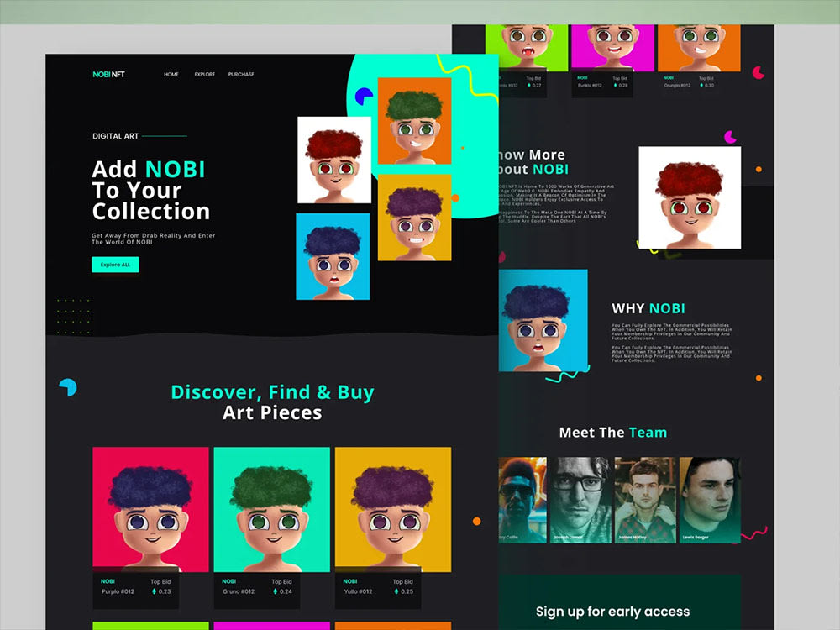Click NOBI tag on Purplo card
Viewport: 840px width, 630px height.
click(x=108, y=581)
